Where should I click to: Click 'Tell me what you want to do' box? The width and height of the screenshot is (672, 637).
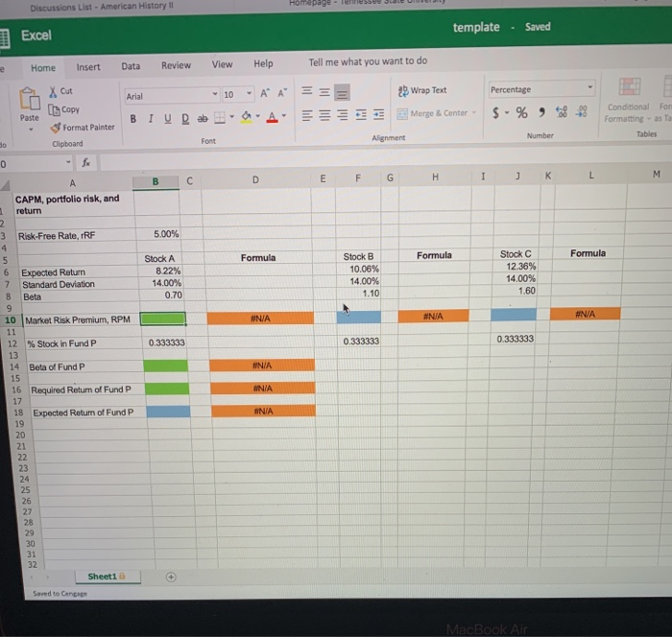point(368,61)
